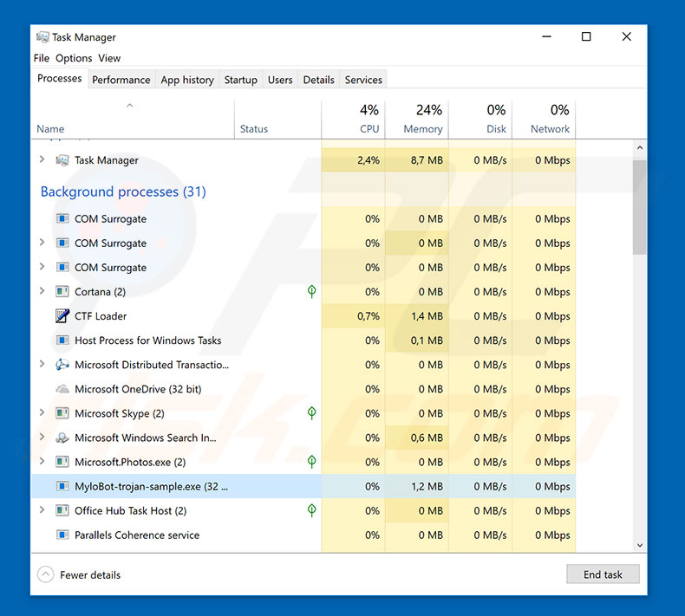Image resolution: width=685 pixels, height=616 pixels.
Task: Click the Background processes (31) heading
Action: point(123,191)
